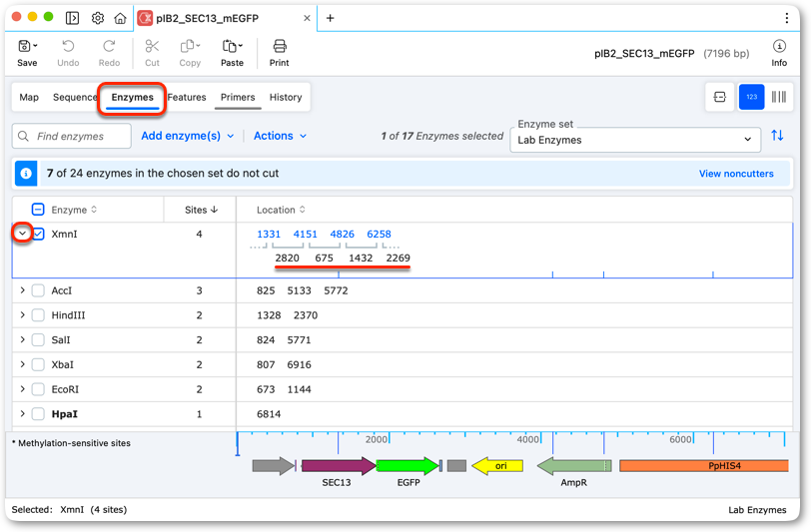Open the Copy dropdown arrow
This screenshot has height=532, width=811.
(198, 46)
